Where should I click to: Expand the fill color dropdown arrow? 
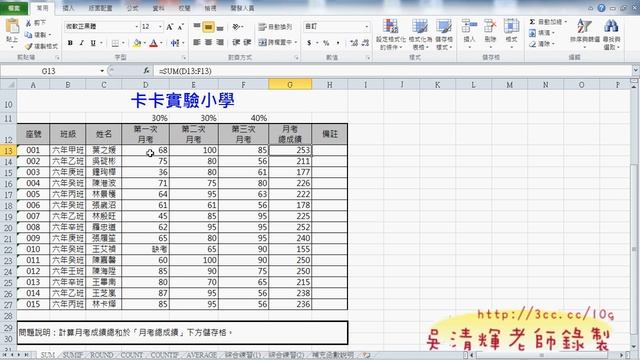(x=144, y=43)
